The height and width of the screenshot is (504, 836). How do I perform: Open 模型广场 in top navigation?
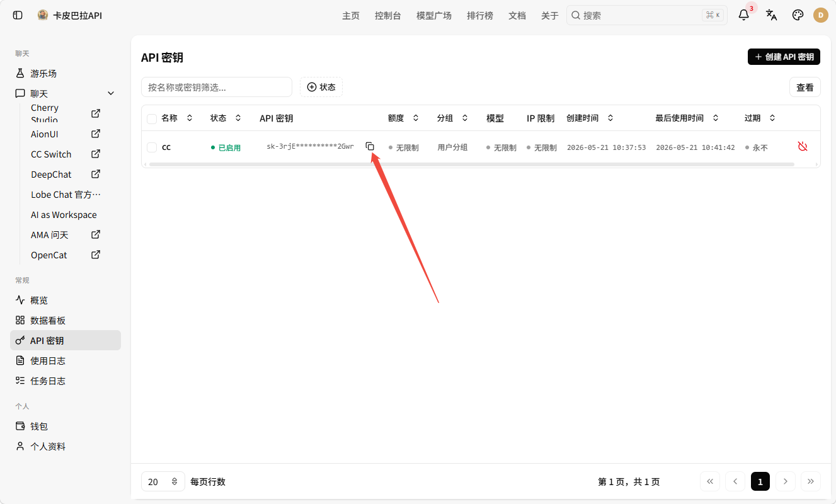pyautogui.click(x=434, y=16)
